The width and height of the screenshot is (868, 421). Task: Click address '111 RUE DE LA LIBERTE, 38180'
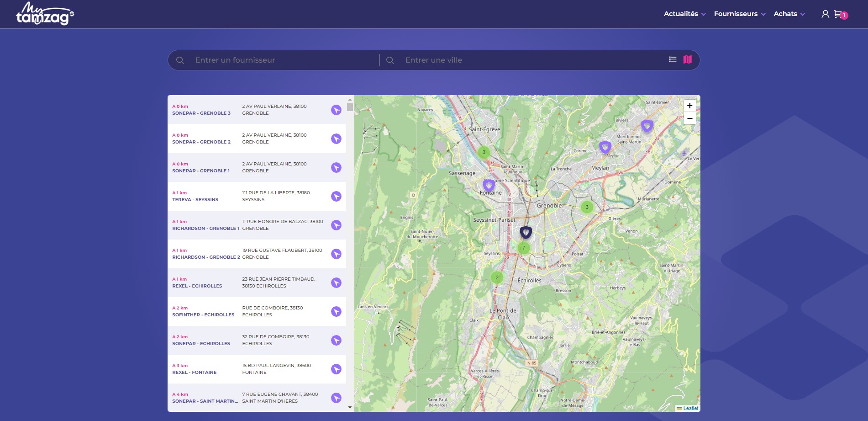pos(276,193)
